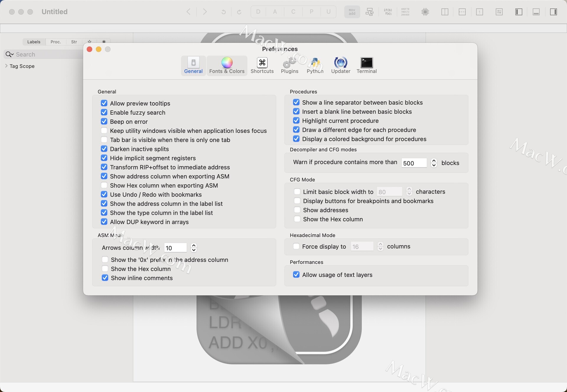Mark as Data with the D button

(x=258, y=12)
